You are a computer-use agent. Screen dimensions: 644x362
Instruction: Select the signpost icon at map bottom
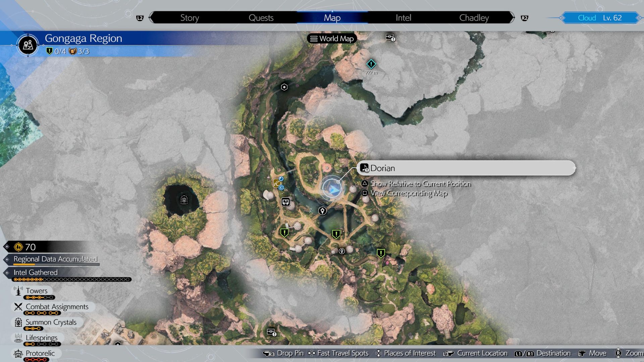pos(271,332)
